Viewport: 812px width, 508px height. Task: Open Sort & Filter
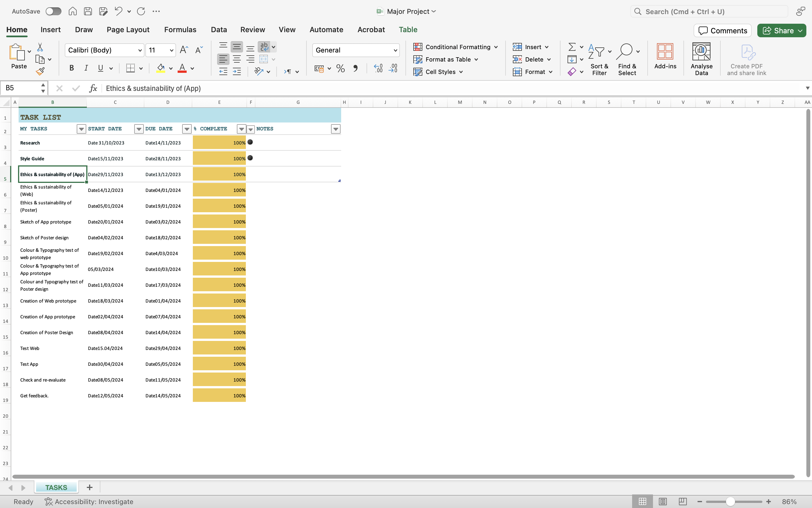pos(599,60)
